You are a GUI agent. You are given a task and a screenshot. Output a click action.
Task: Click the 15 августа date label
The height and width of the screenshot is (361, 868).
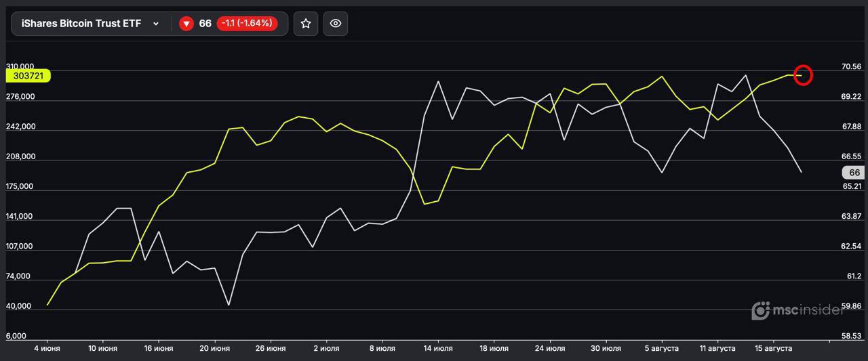tap(774, 348)
